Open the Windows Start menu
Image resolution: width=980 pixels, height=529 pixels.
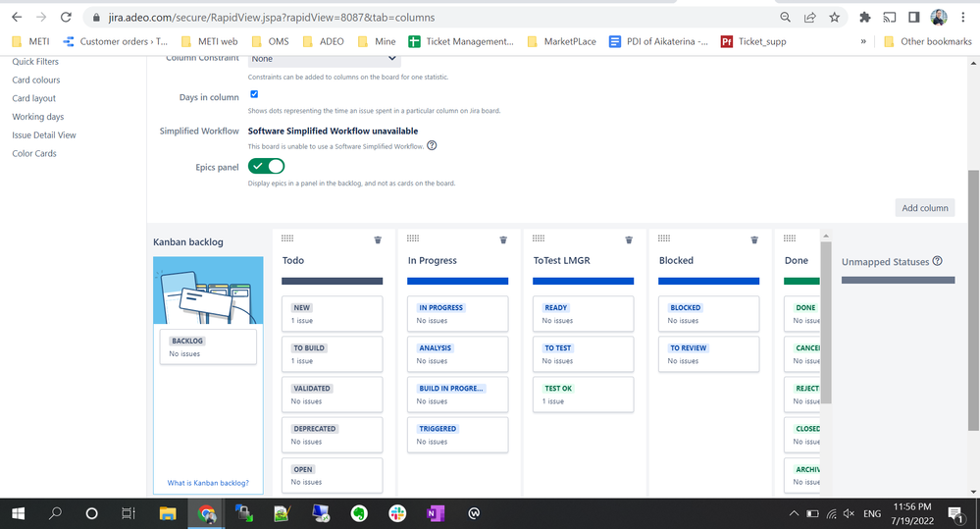[x=18, y=513]
